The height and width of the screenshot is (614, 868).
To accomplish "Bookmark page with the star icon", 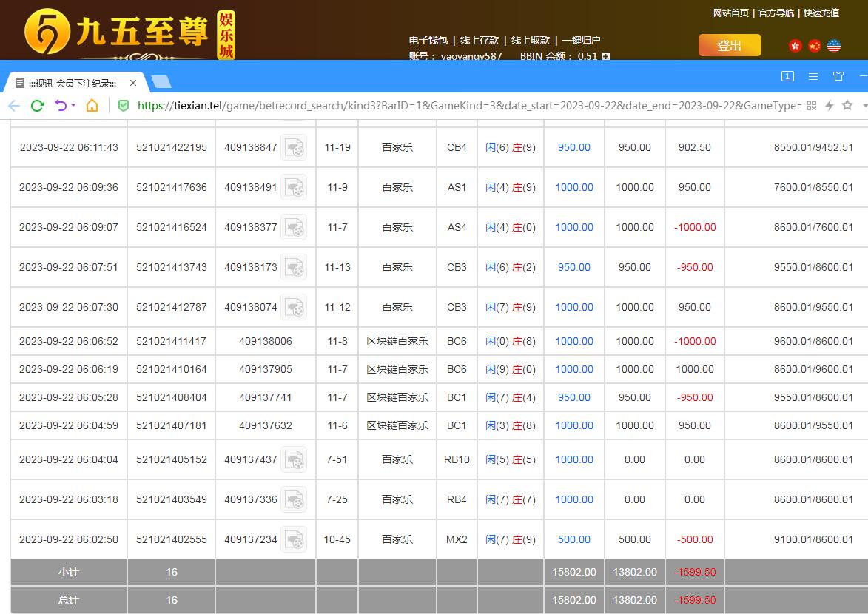I will (847, 106).
